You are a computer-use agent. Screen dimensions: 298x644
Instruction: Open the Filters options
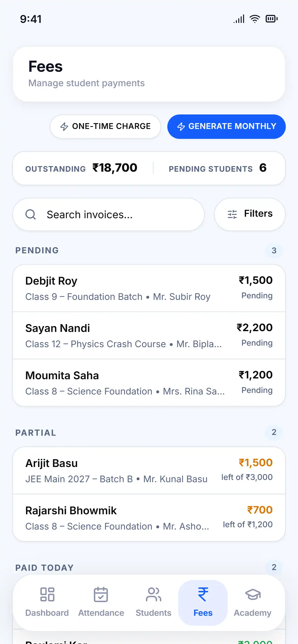tap(250, 214)
